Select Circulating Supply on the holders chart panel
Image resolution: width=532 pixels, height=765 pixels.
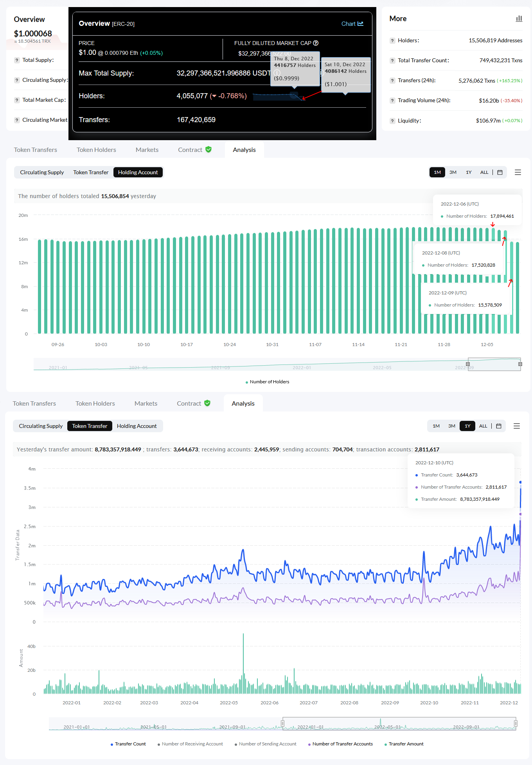pos(42,172)
